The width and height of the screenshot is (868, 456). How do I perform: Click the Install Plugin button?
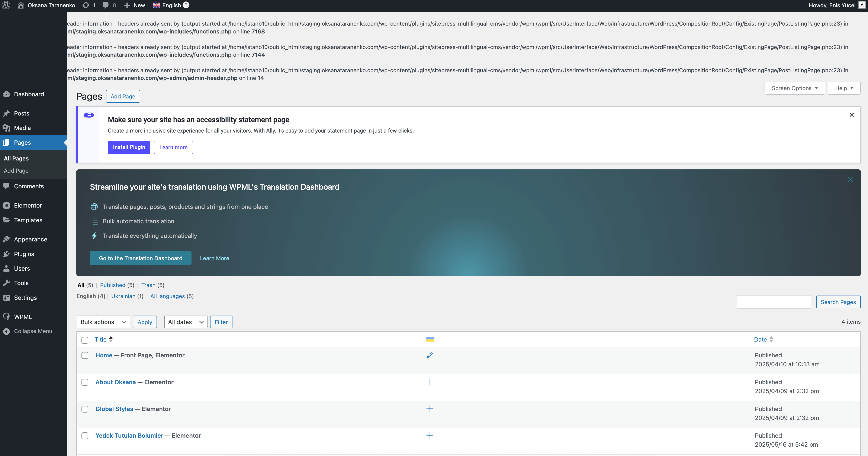129,147
